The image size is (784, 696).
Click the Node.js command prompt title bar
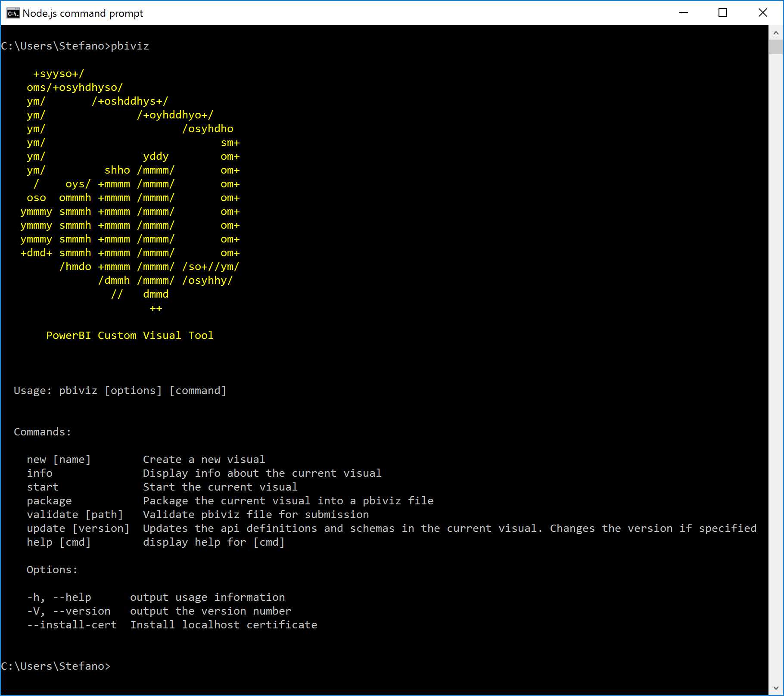(345, 13)
